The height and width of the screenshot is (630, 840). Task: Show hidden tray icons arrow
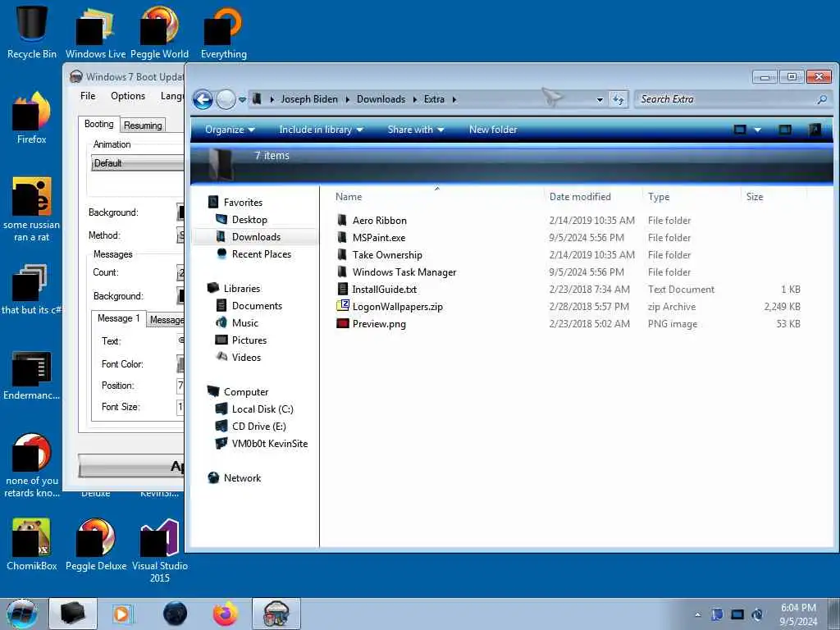point(697,614)
